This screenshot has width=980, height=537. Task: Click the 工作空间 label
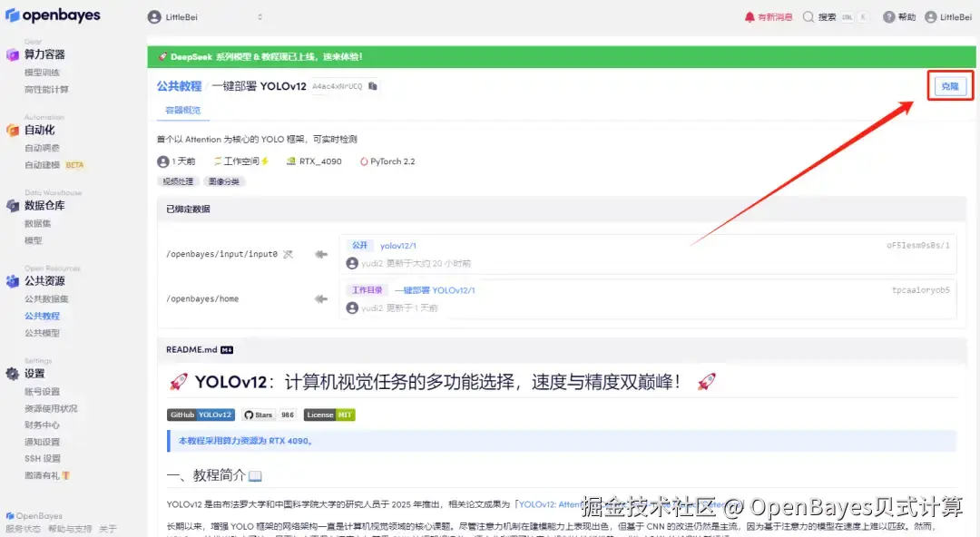pyautogui.click(x=241, y=161)
